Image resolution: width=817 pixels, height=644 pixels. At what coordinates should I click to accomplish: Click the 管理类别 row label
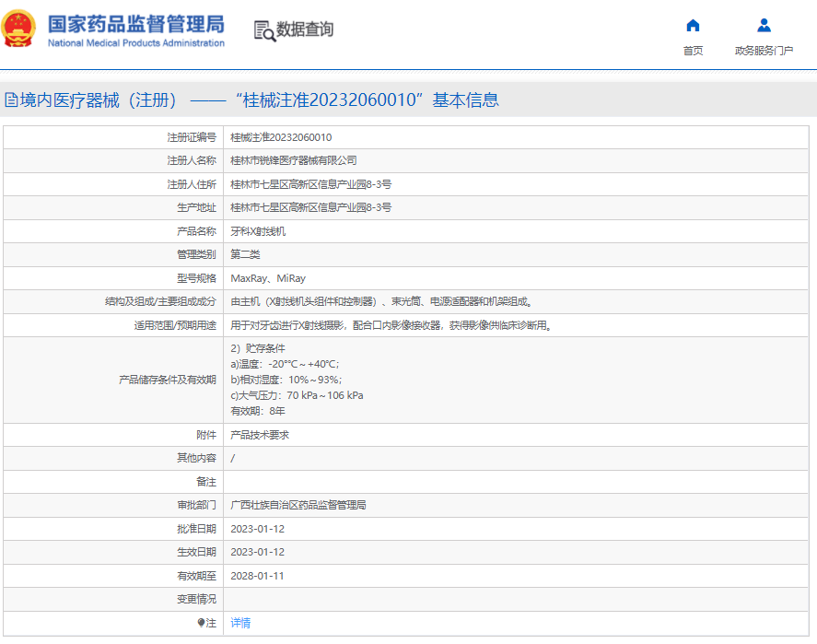196,254
